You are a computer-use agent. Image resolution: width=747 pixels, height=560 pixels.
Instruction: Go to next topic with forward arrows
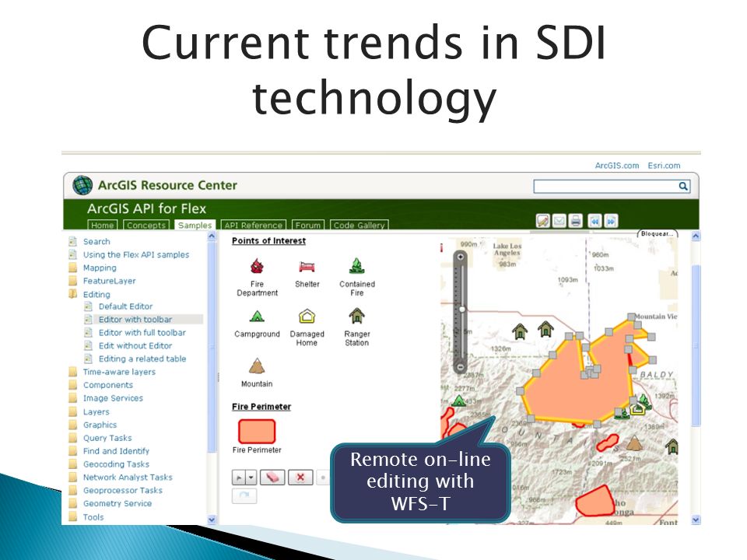tap(612, 220)
